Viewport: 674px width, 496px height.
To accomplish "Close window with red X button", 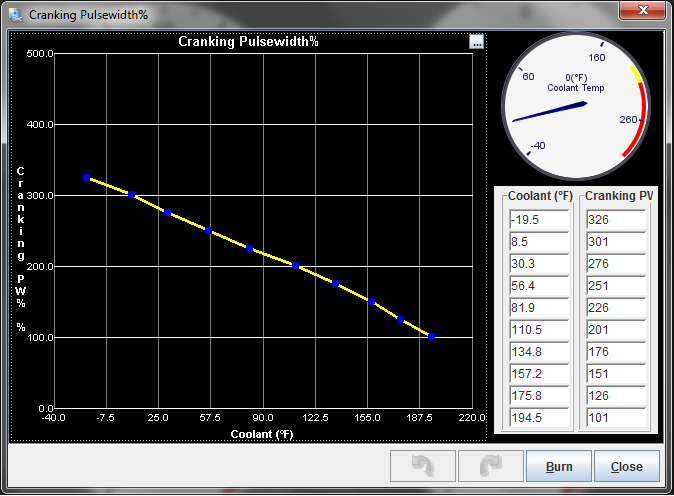I will click(643, 10).
